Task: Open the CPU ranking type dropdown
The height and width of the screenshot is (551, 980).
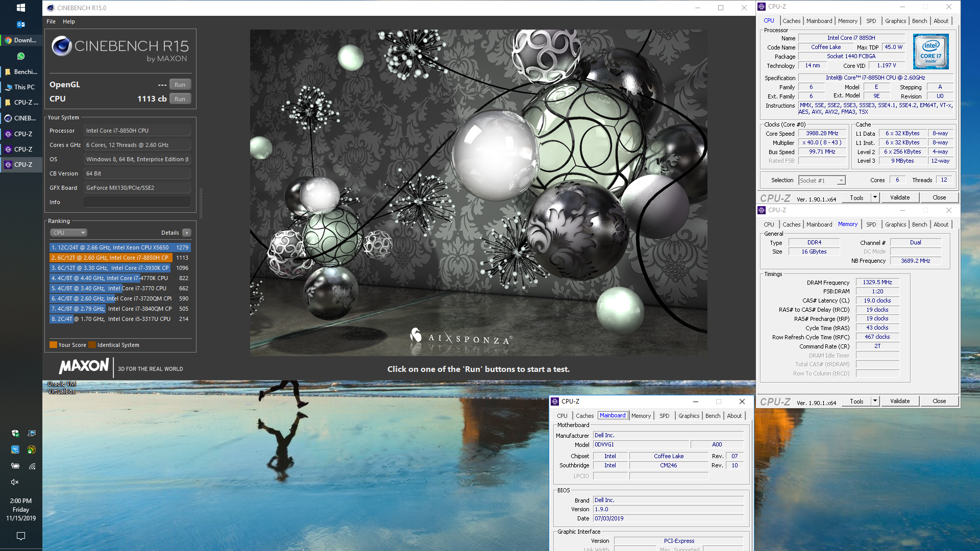Action: click(68, 233)
